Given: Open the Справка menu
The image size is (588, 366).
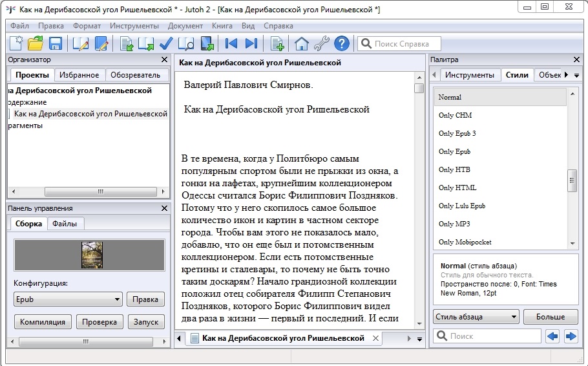Looking at the screenshot, I should pyautogui.click(x=278, y=26).
